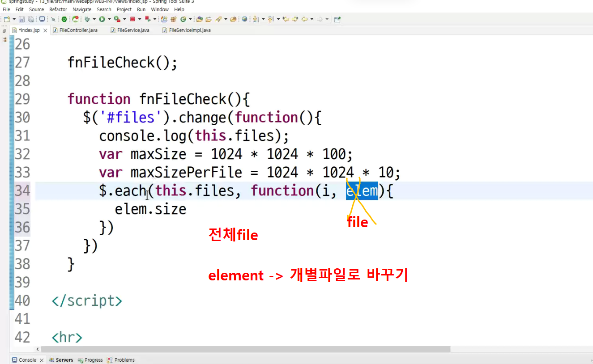Image resolution: width=593 pixels, height=364 pixels.
Task: Go to previous annotation icon
Action: pos(270,19)
